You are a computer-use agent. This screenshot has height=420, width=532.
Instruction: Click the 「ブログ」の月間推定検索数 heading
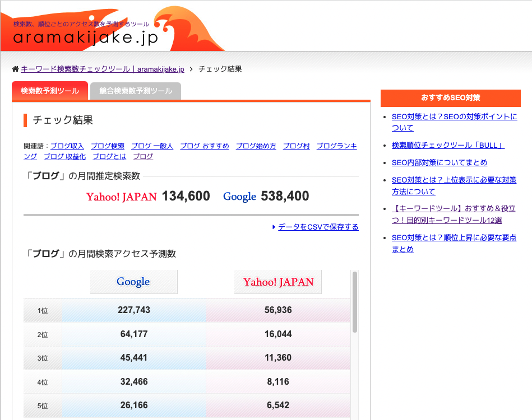click(83, 176)
